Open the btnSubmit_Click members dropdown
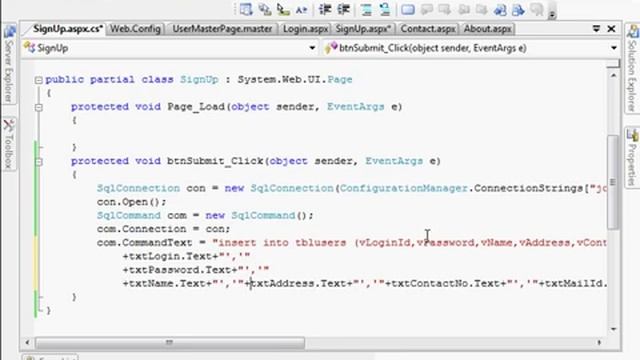Viewport: 640px width, 360px height. (614, 48)
